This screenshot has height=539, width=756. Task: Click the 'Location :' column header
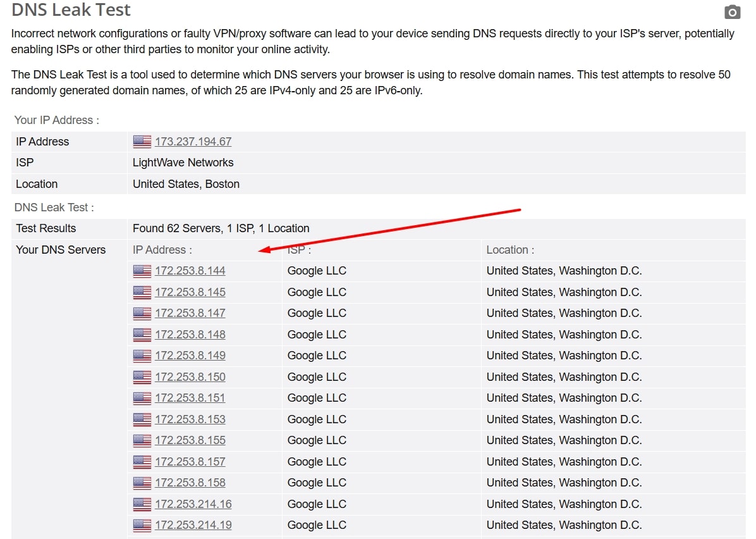(510, 249)
